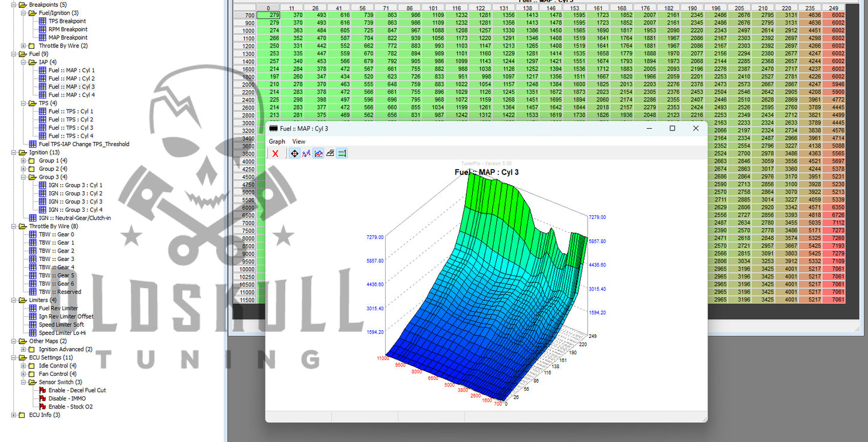Open the Graph menu

[x=277, y=141]
